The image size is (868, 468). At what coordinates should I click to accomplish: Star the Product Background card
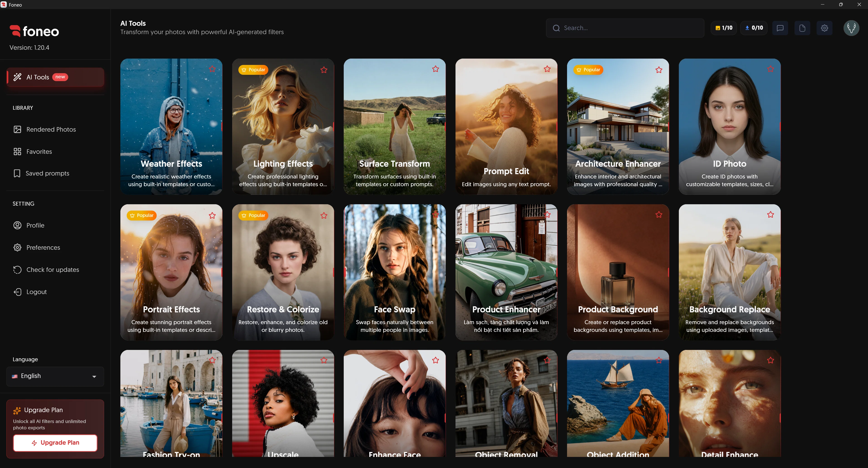click(659, 215)
